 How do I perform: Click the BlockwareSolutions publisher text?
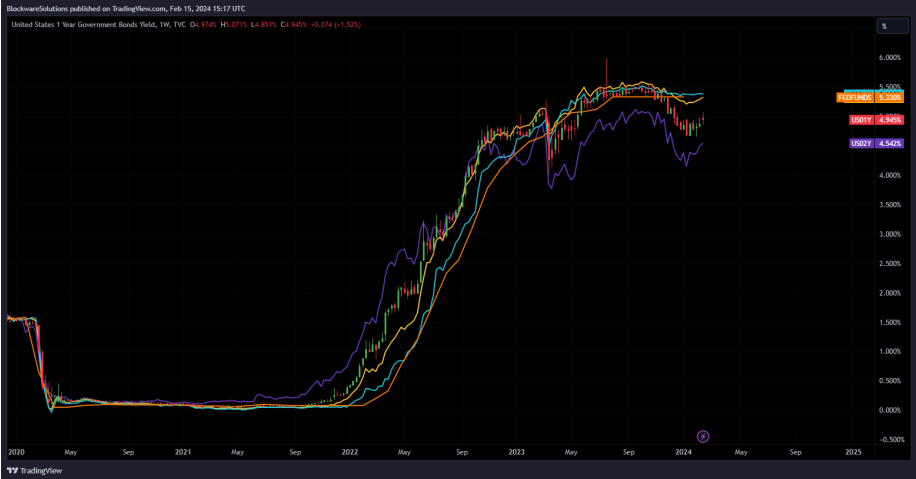[x=40, y=9]
